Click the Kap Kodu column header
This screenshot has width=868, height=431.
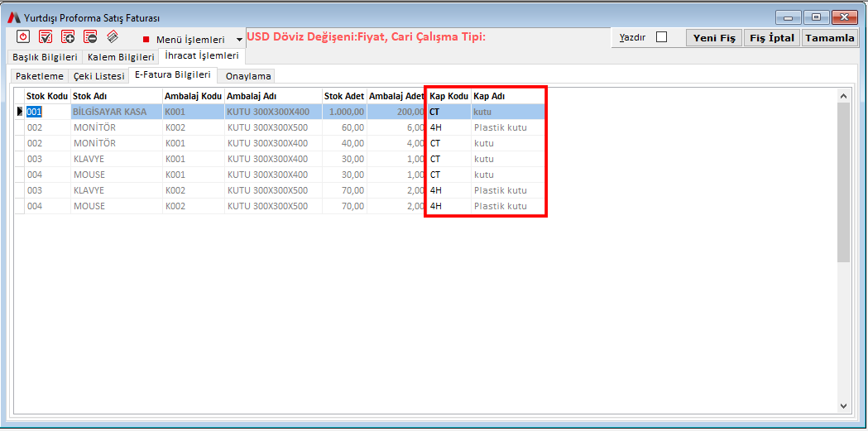tap(449, 96)
